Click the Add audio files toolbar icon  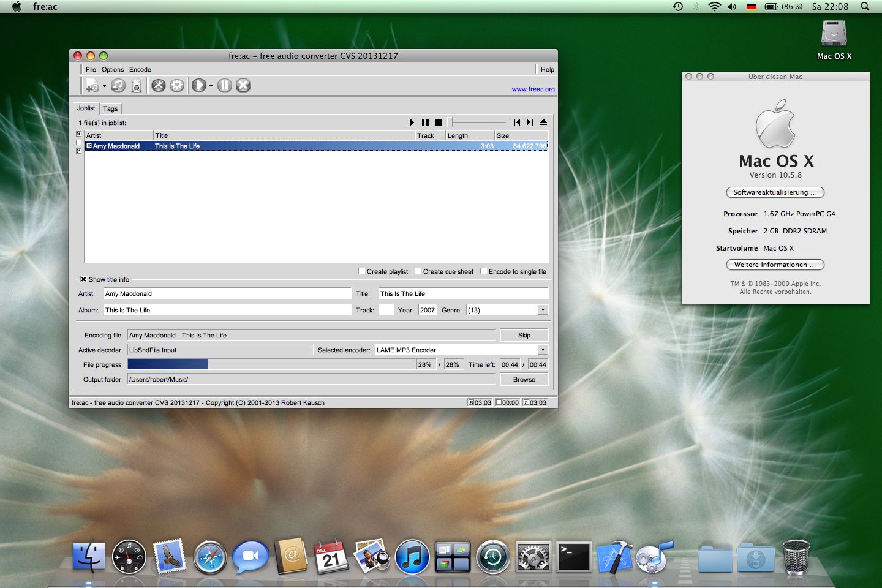click(92, 86)
